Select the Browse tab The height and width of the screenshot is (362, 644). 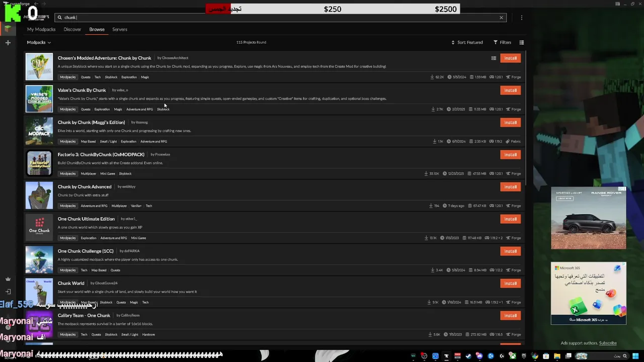(97, 29)
